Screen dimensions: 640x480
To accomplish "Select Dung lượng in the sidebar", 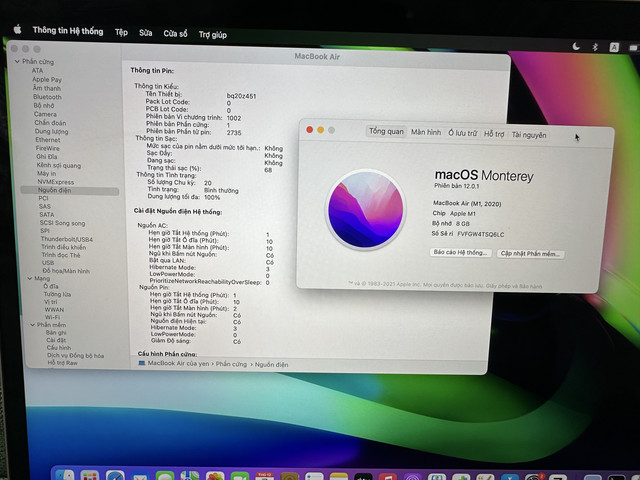I will point(51,131).
